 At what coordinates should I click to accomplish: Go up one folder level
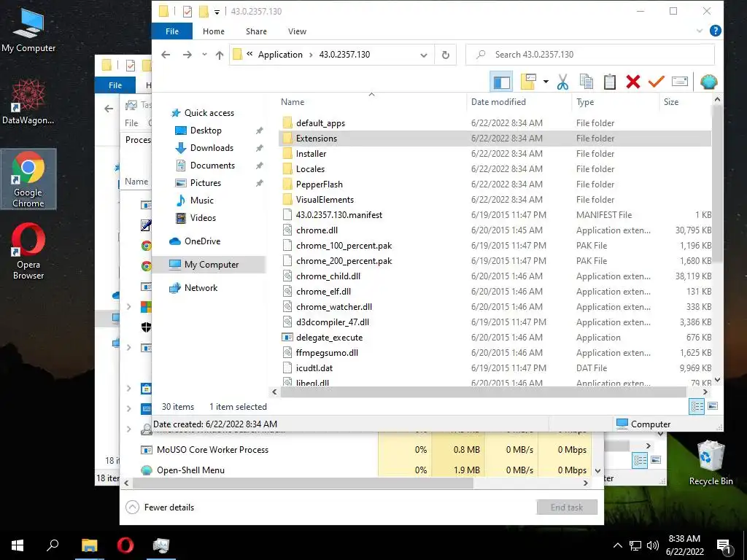click(219, 55)
